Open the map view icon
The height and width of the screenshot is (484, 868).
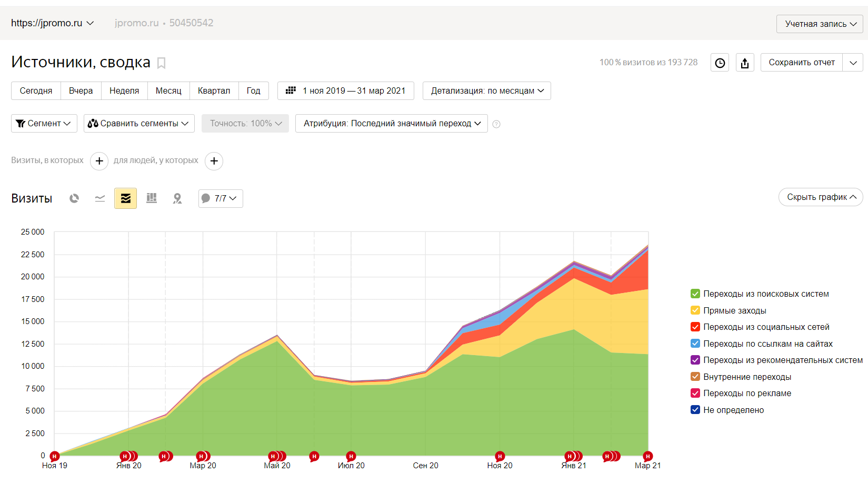177,198
